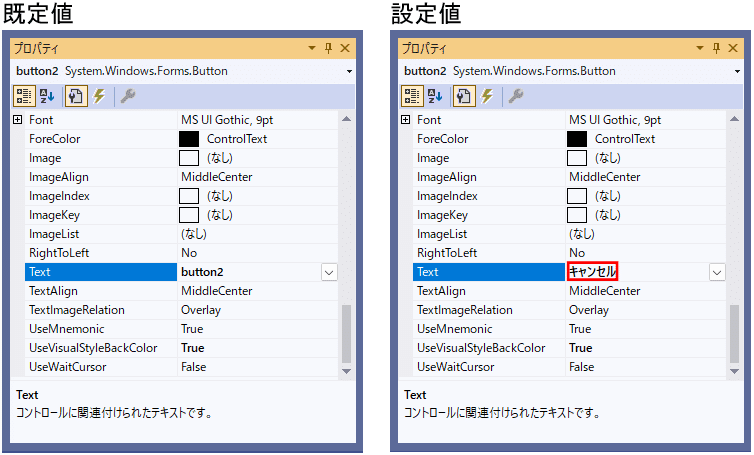Click Alphabetical sort icon in right Properties panel

(x=435, y=96)
